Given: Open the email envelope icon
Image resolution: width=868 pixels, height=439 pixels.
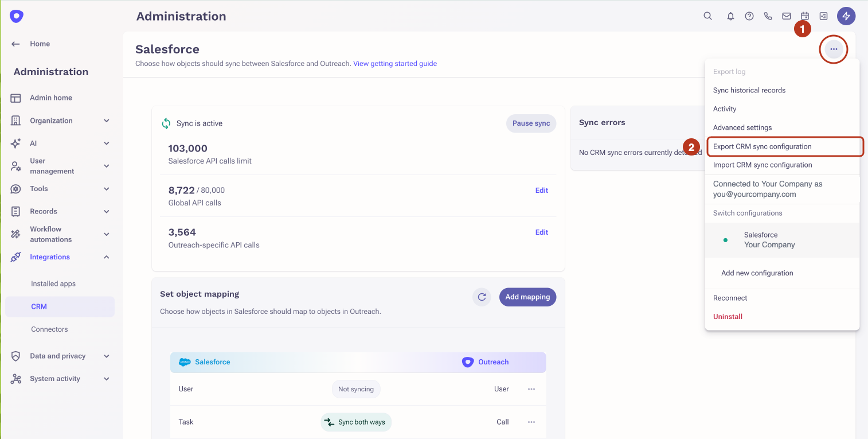Looking at the screenshot, I should (787, 16).
